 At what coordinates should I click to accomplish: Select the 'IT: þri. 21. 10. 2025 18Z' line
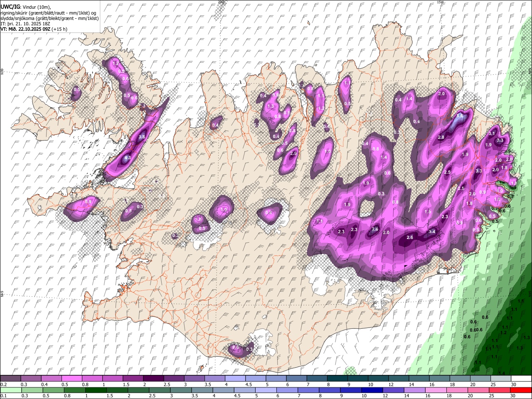pyautogui.click(x=25, y=24)
